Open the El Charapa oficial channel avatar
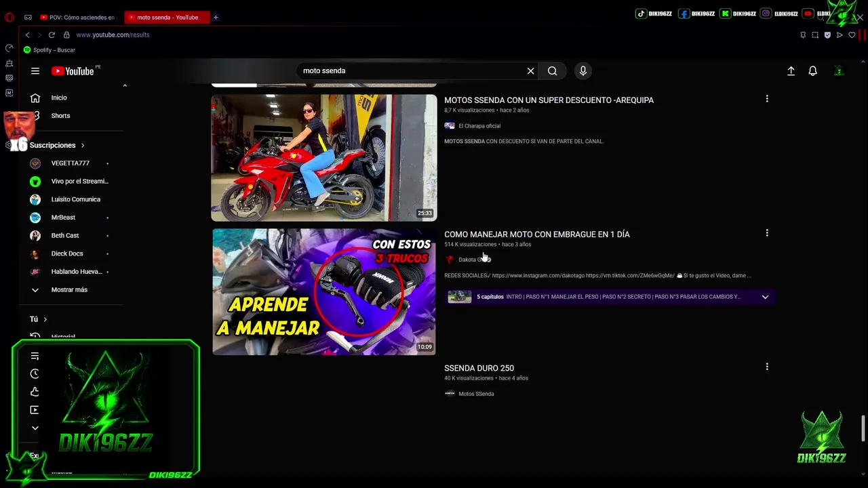The width and height of the screenshot is (868, 488). pos(450,125)
